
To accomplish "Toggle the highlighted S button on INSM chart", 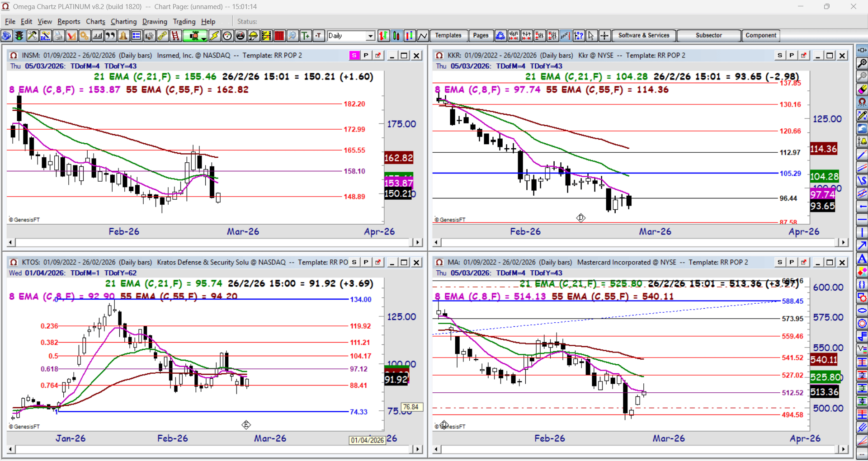I will coord(354,55).
